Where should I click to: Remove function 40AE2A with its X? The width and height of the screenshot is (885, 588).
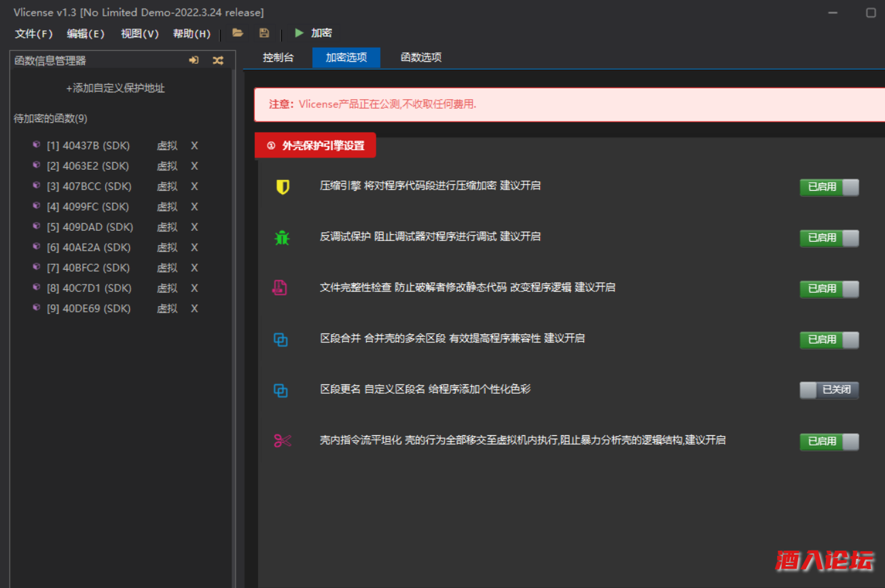pos(194,247)
